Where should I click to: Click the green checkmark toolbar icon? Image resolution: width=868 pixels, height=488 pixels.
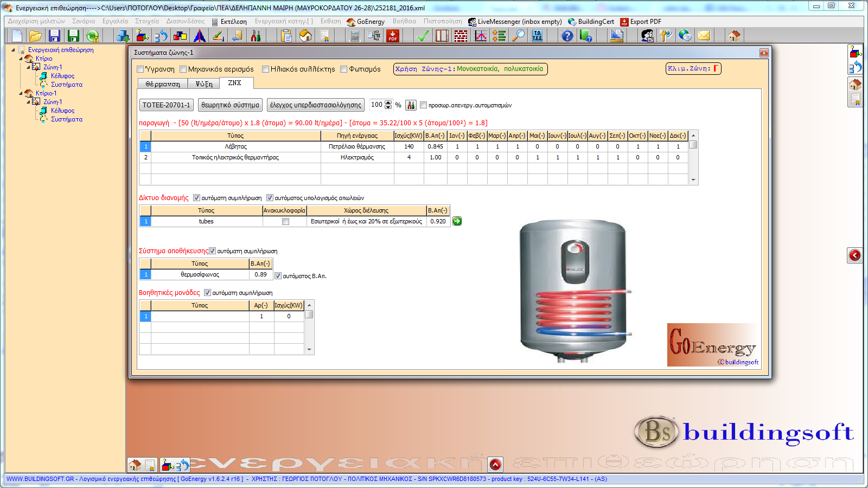coord(423,36)
